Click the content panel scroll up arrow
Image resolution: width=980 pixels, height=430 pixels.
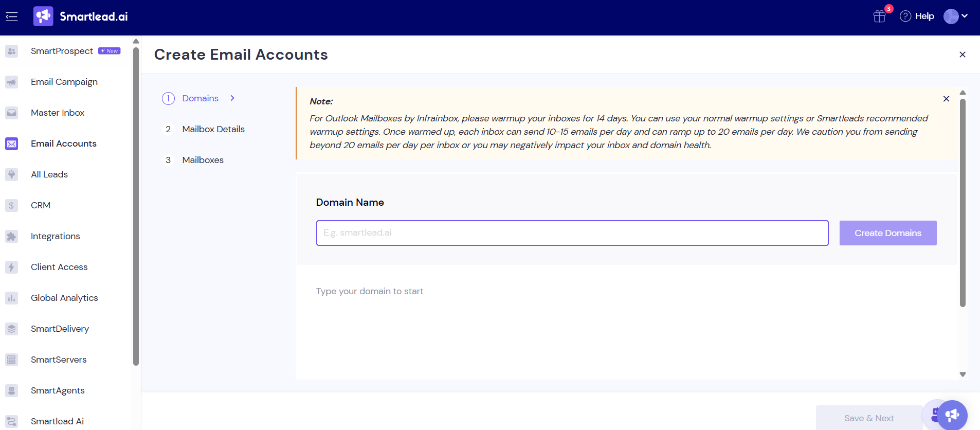[x=963, y=93]
